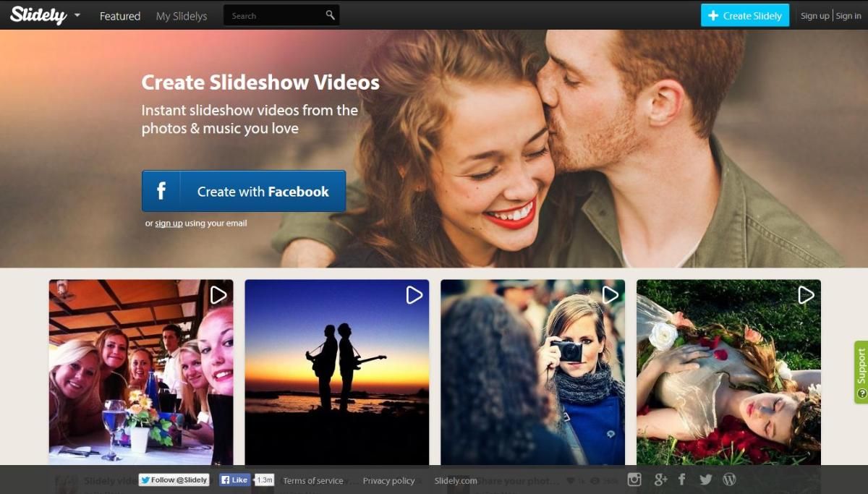Click the Create with Facebook button

tap(244, 192)
